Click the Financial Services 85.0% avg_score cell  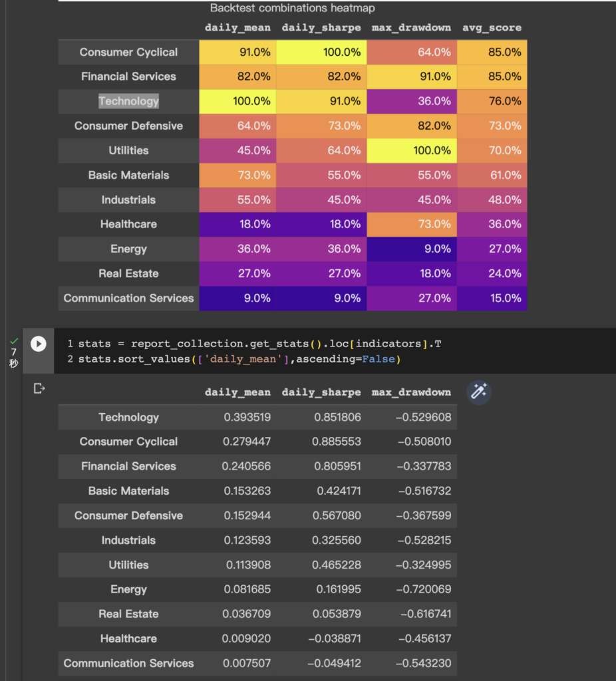click(x=492, y=76)
